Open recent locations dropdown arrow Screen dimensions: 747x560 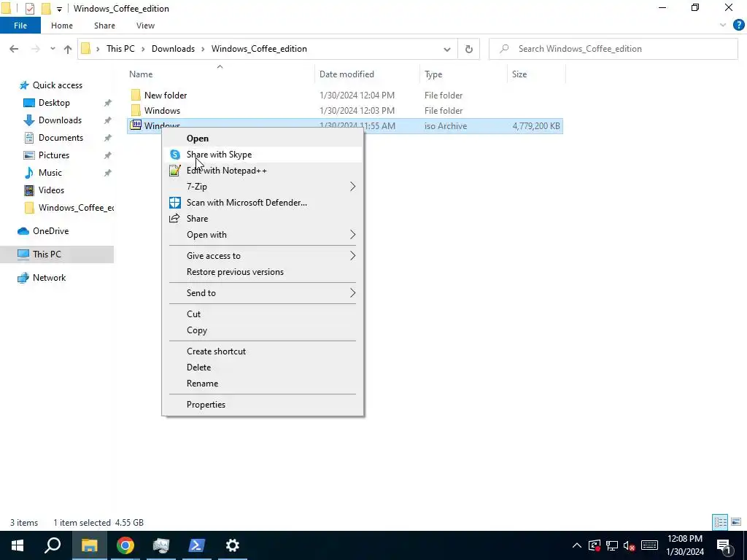coord(53,49)
